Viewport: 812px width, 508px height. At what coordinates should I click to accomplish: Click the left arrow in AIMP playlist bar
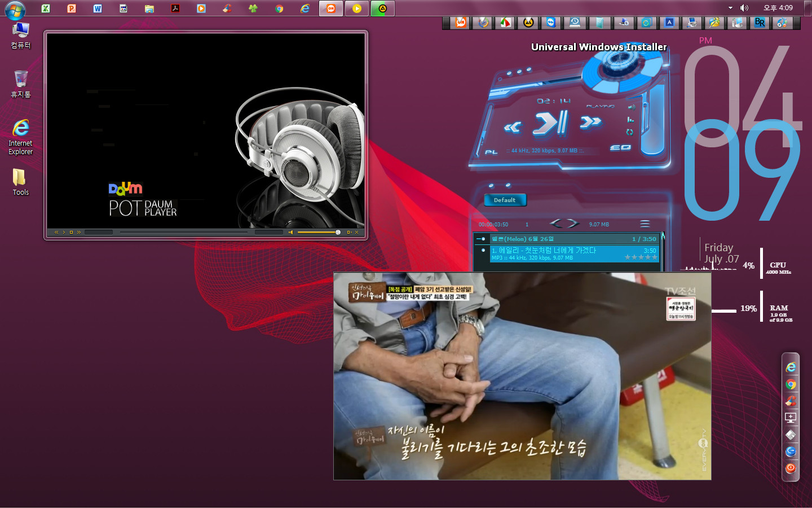tap(555, 224)
